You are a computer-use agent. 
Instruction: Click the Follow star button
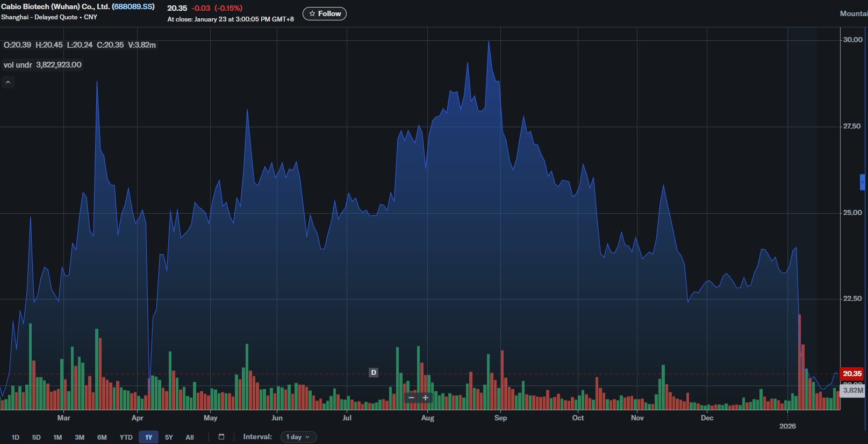(325, 13)
